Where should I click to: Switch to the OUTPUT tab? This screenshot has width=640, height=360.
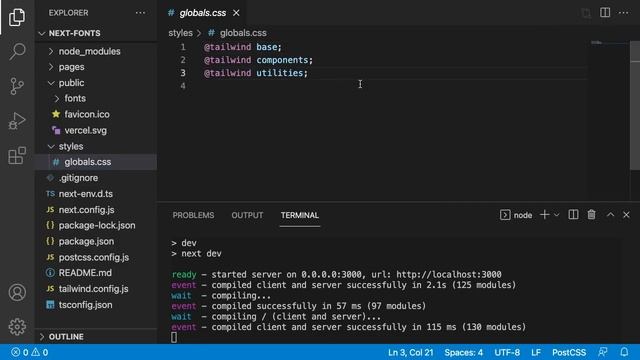tap(247, 215)
